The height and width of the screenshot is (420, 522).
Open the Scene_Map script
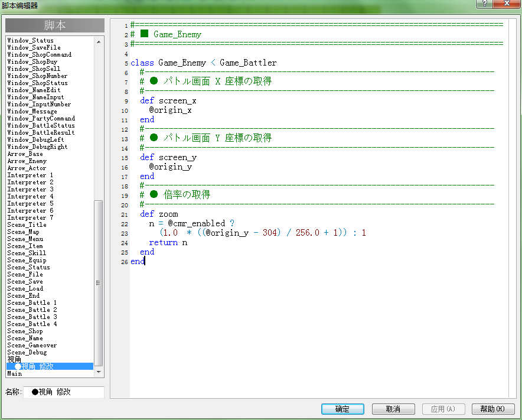click(23, 232)
